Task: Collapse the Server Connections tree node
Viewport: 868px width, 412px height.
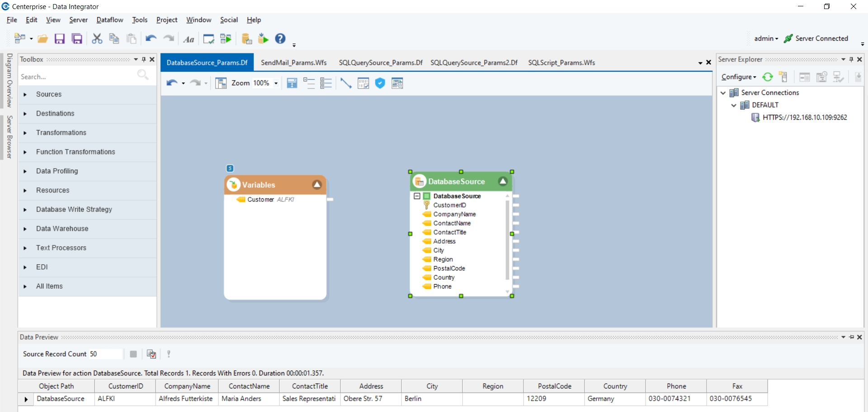Action: pos(723,93)
